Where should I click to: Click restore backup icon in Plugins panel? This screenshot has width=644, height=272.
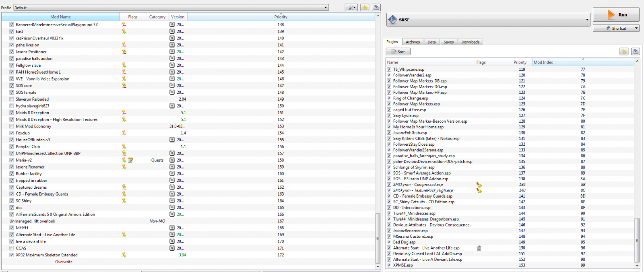click(623, 52)
